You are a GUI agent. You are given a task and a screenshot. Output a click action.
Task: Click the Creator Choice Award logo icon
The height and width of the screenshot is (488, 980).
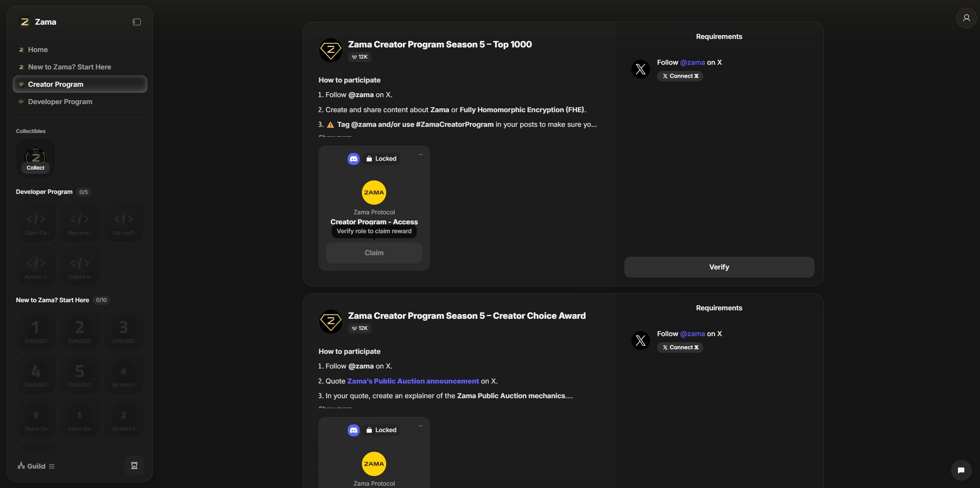[331, 321]
